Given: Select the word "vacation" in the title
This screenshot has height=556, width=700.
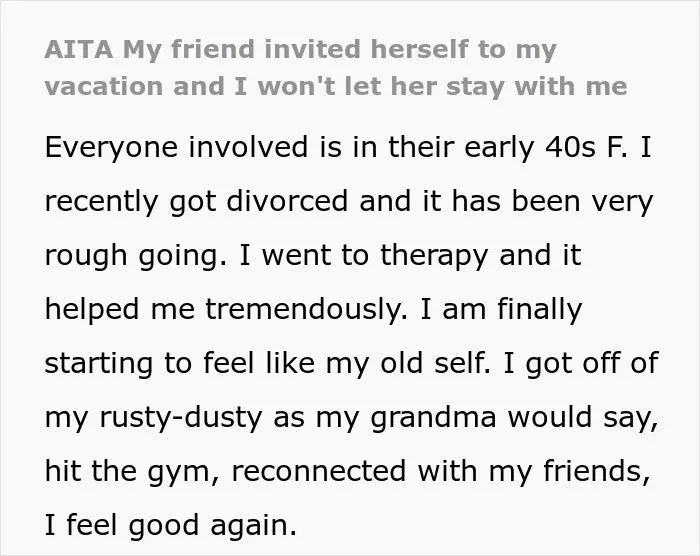Looking at the screenshot, I should pyautogui.click(x=104, y=86).
